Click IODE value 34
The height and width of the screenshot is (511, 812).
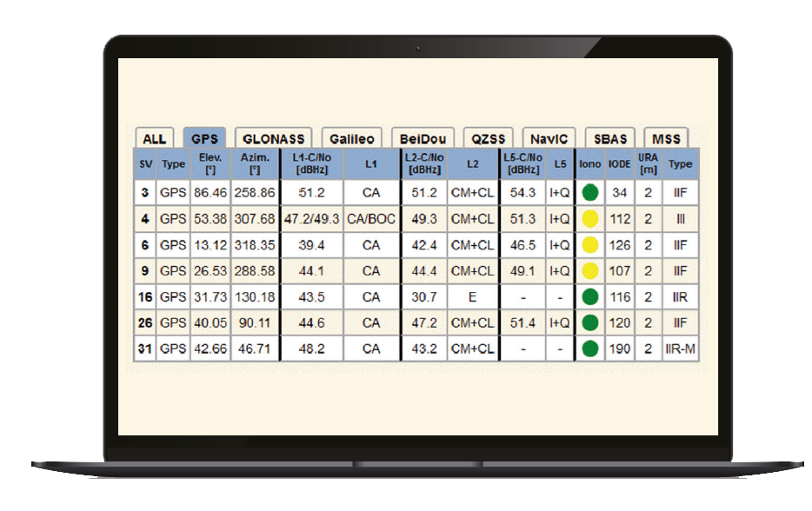619,193
